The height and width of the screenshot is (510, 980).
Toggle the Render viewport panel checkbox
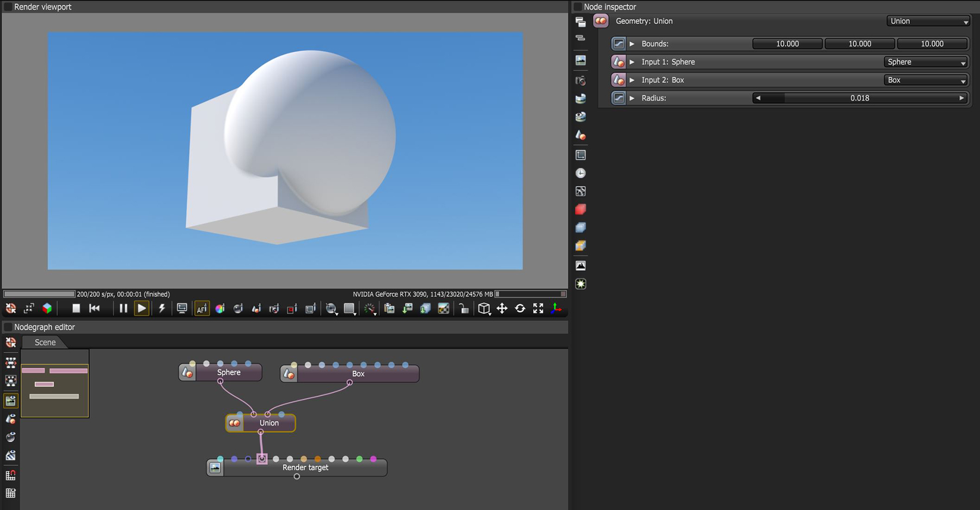pyautogui.click(x=8, y=7)
